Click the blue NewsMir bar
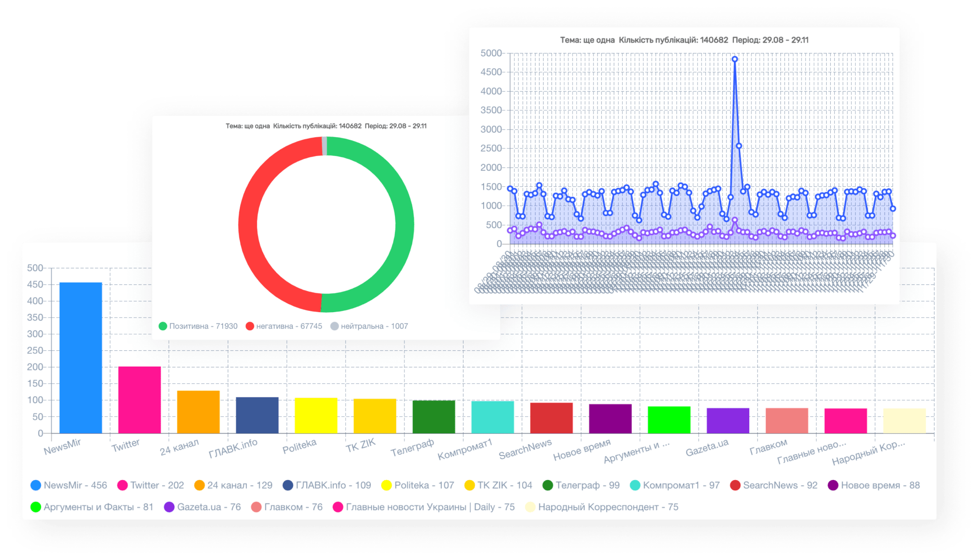 point(81,358)
